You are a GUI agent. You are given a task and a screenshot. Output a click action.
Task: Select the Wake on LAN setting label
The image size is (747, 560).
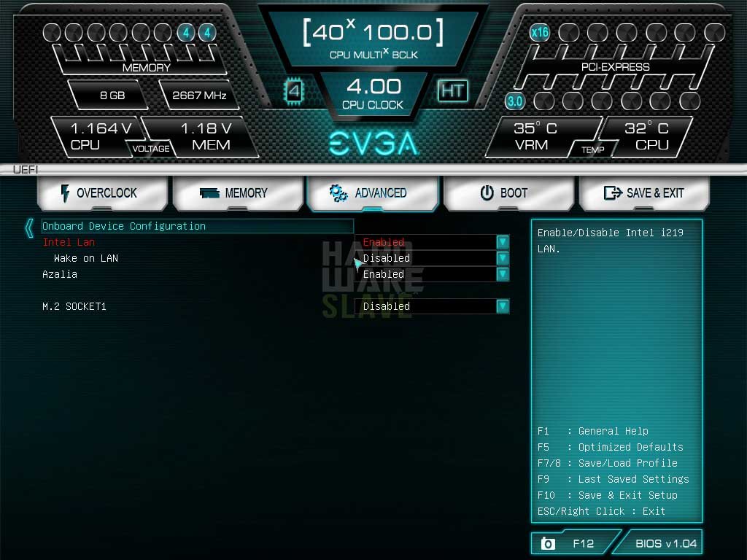(x=86, y=258)
